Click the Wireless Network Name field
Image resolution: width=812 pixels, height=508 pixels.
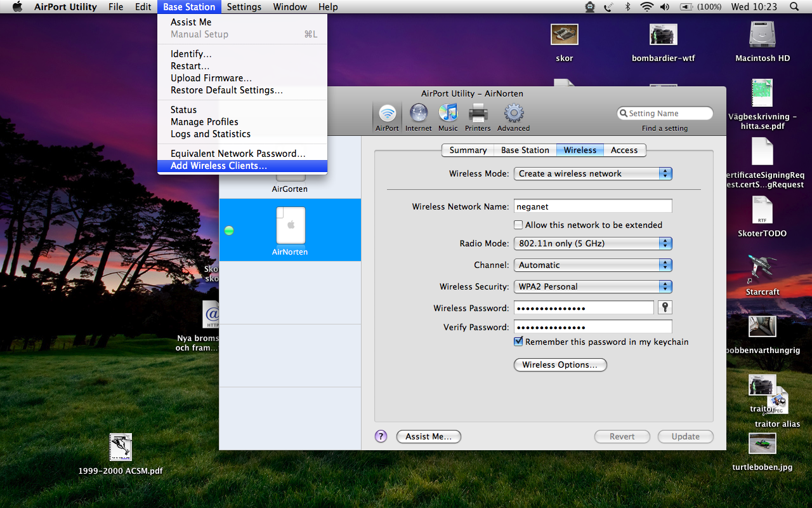pyautogui.click(x=593, y=206)
